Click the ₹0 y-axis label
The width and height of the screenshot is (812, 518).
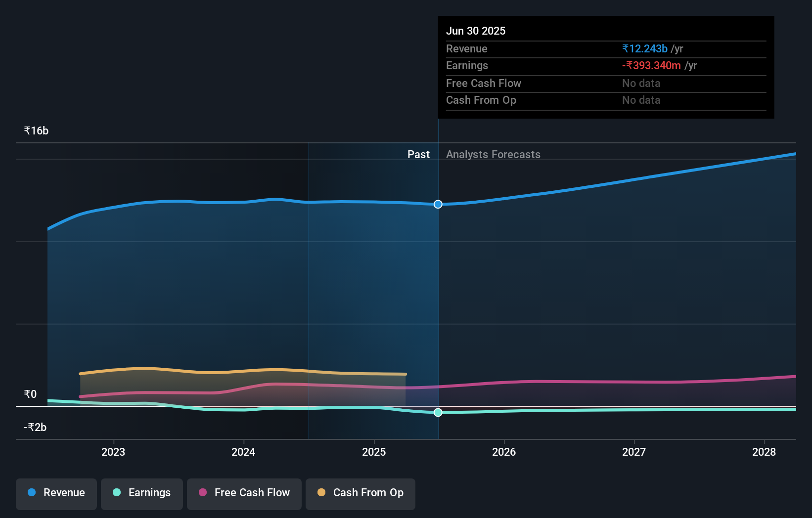30,394
